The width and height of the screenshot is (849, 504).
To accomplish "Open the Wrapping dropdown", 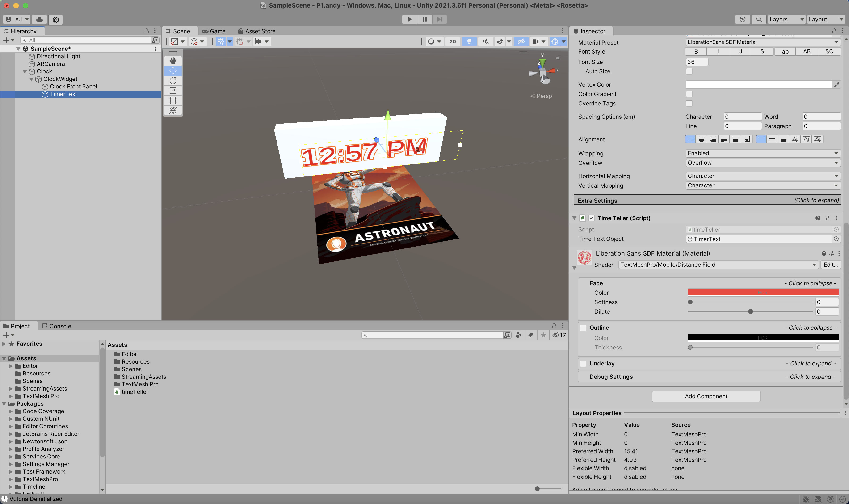I will click(x=763, y=154).
